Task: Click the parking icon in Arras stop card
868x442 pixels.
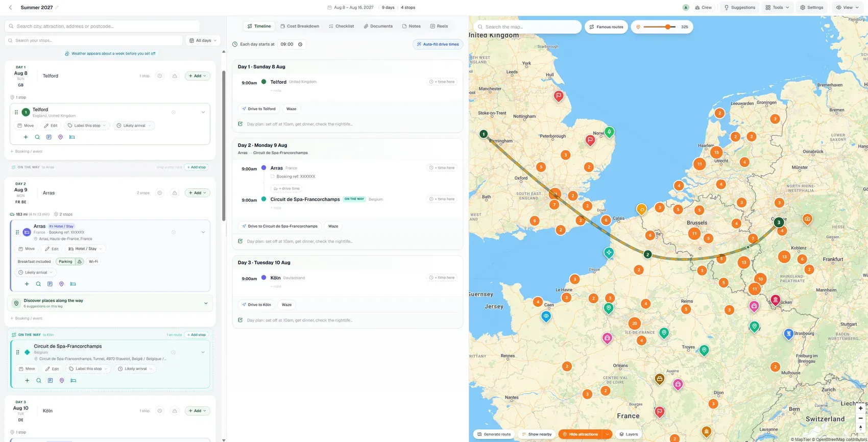Action: click(50, 284)
